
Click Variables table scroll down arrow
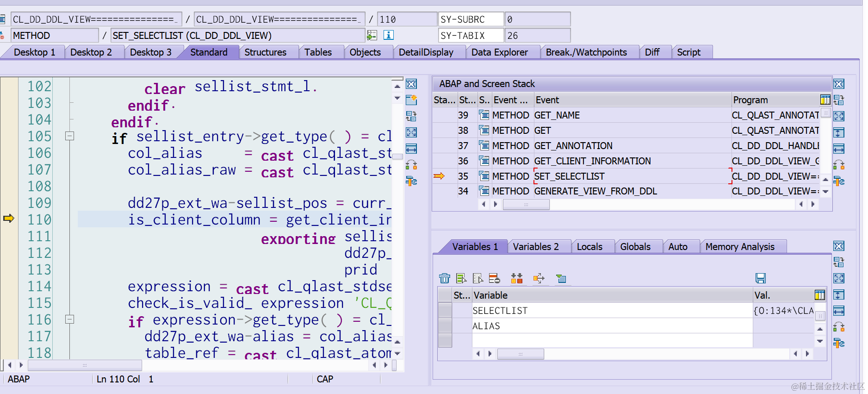[820, 341]
